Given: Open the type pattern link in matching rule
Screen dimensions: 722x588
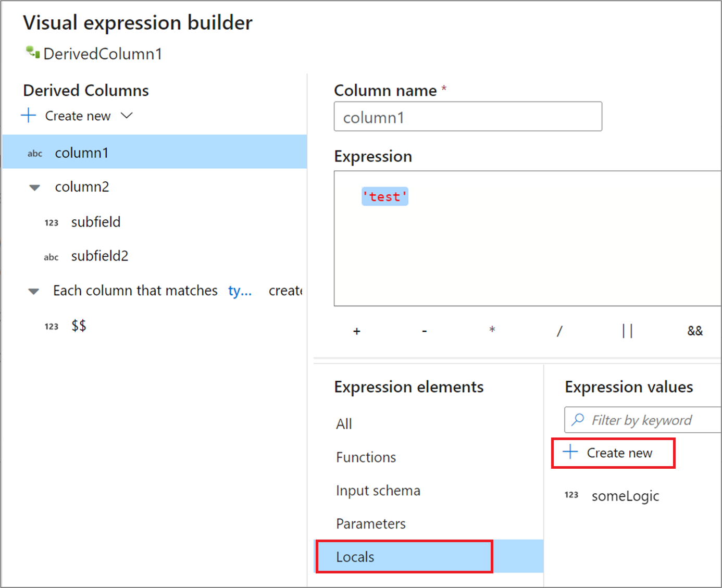Looking at the screenshot, I should click(x=240, y=291).
